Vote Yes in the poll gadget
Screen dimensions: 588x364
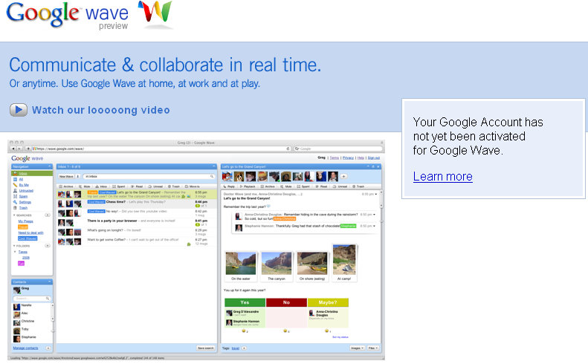click(245, 302)
